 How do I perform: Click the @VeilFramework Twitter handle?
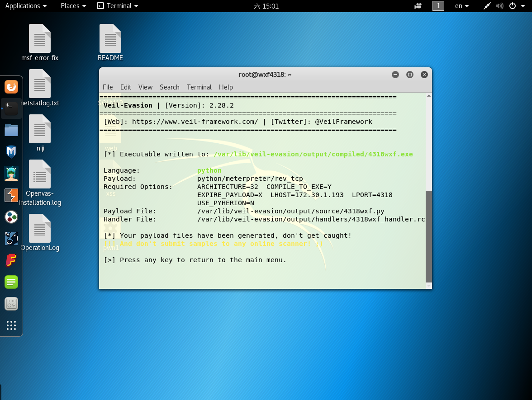coord(343,122)
